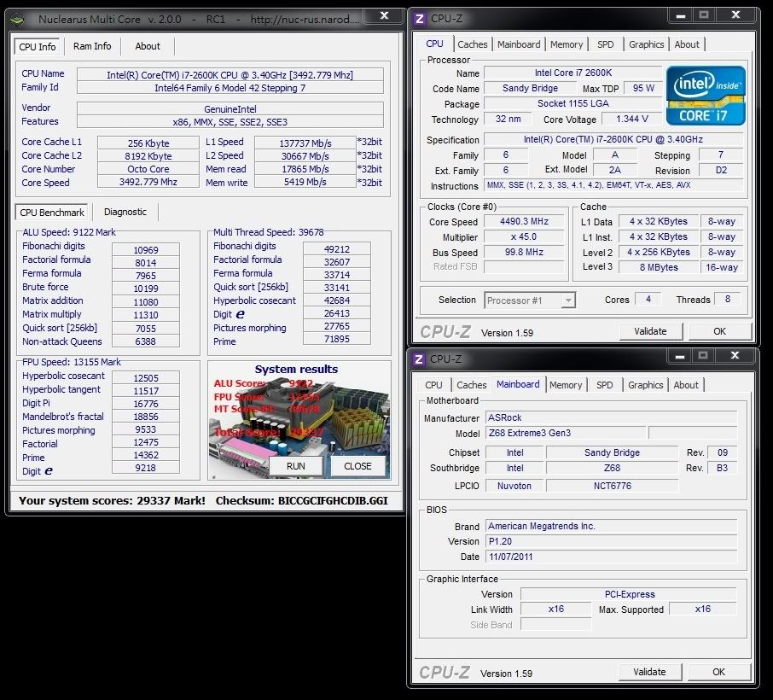
Task: Open the About tab in top CPU-Z window
Action: point(687,44)
